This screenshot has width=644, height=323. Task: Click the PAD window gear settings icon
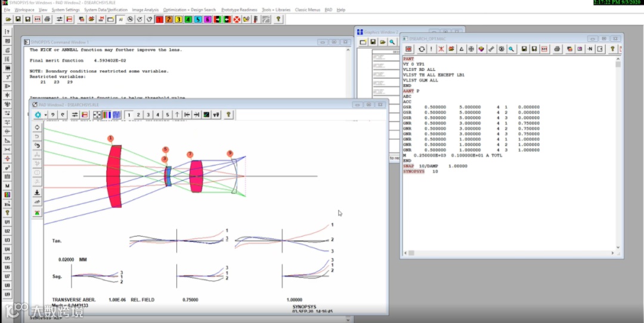click(38, 115)
